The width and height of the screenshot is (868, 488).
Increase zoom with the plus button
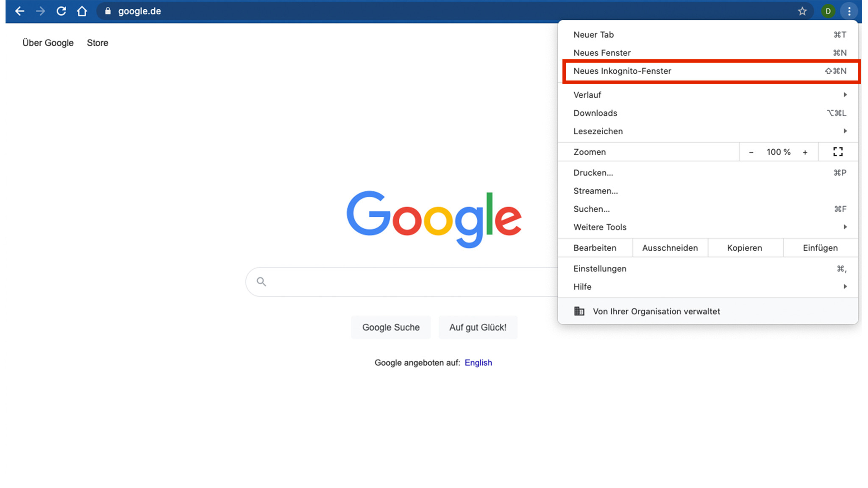(805, 152)
